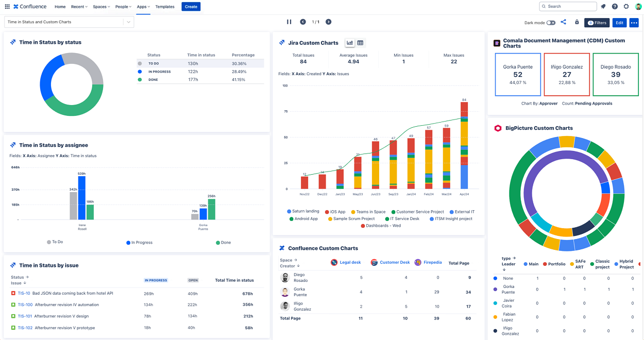644x340 pixels.
Task: Switch Jira chart to table view
Action: coord(360,43)
